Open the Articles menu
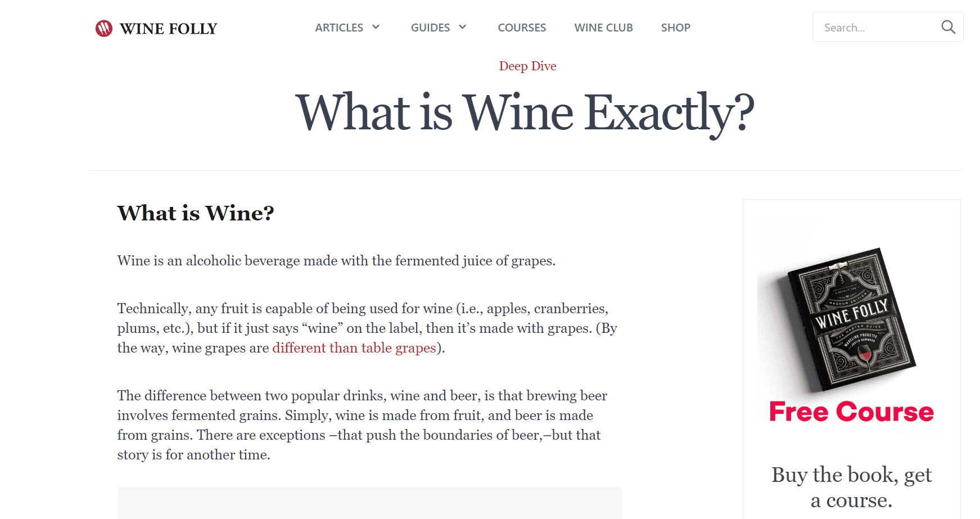The width and height of the screenshot is (980, 519). 339,28
